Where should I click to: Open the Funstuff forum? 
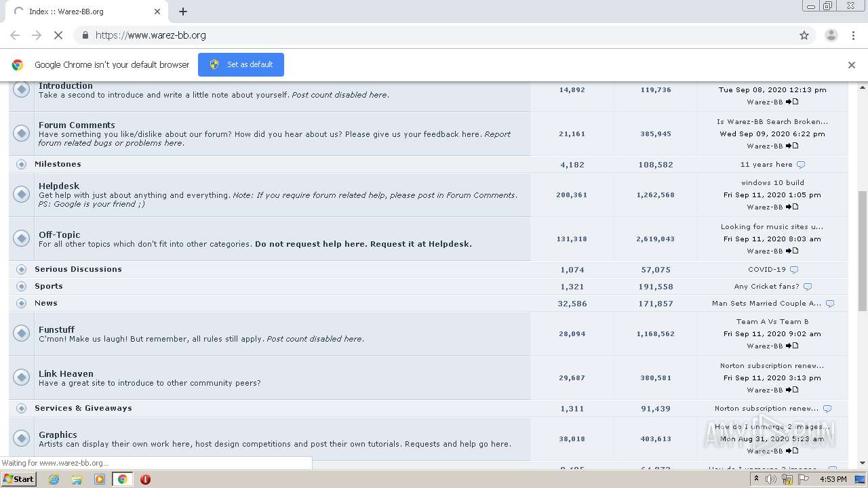(x=56, y=329)
